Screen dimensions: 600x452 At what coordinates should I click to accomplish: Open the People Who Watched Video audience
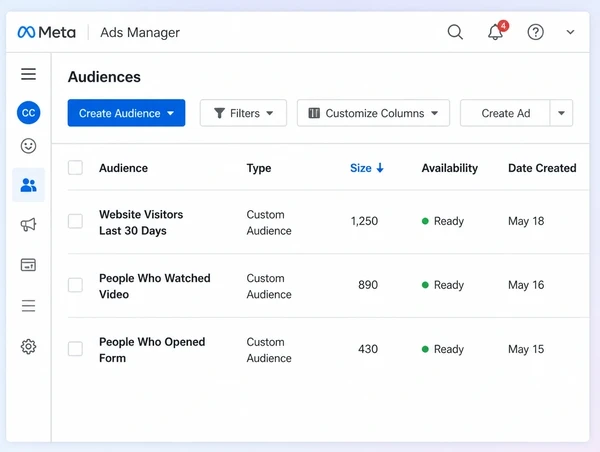[155, 286]
